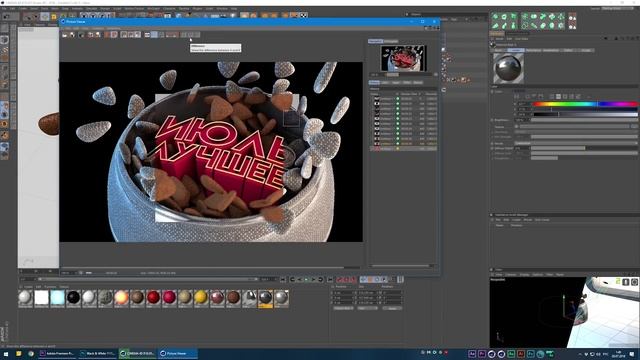Toggle the animation dot beside Model
This screenshot has height=360, width=640.
[x=492, y=143]
